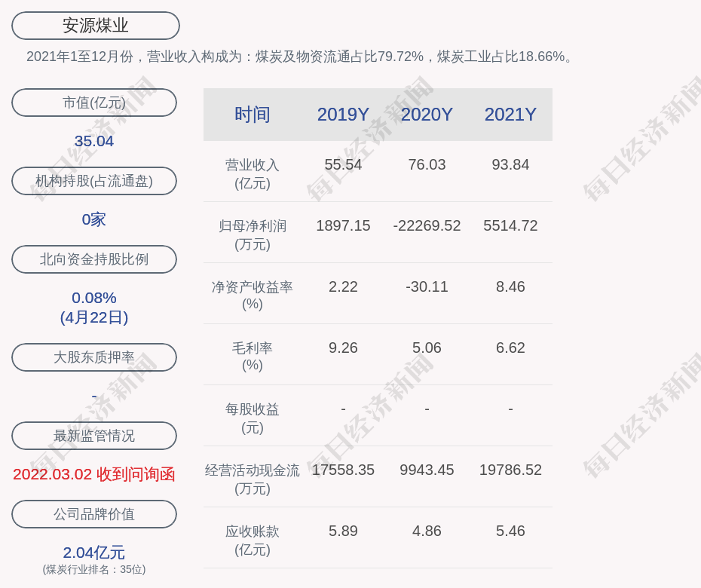Viewport: 701px width, 588px height.
Task: Click the receivables value 5.46
Action: 510,531
